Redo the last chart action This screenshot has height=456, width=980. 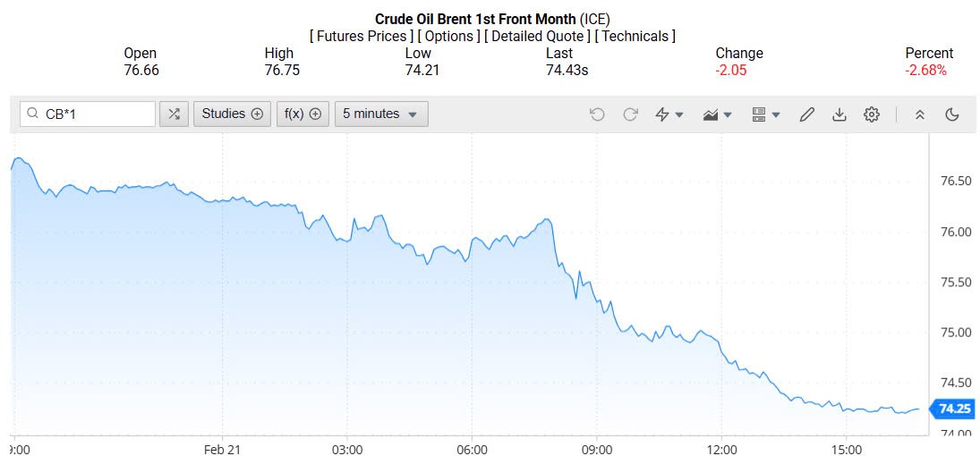click(630, 114)
